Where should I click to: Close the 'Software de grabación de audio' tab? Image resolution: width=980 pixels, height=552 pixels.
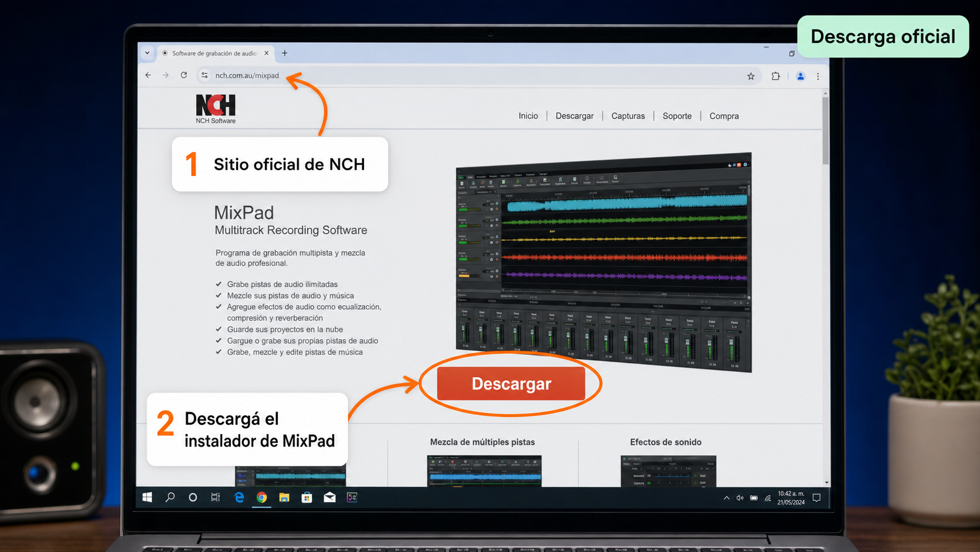click(267, 53)
